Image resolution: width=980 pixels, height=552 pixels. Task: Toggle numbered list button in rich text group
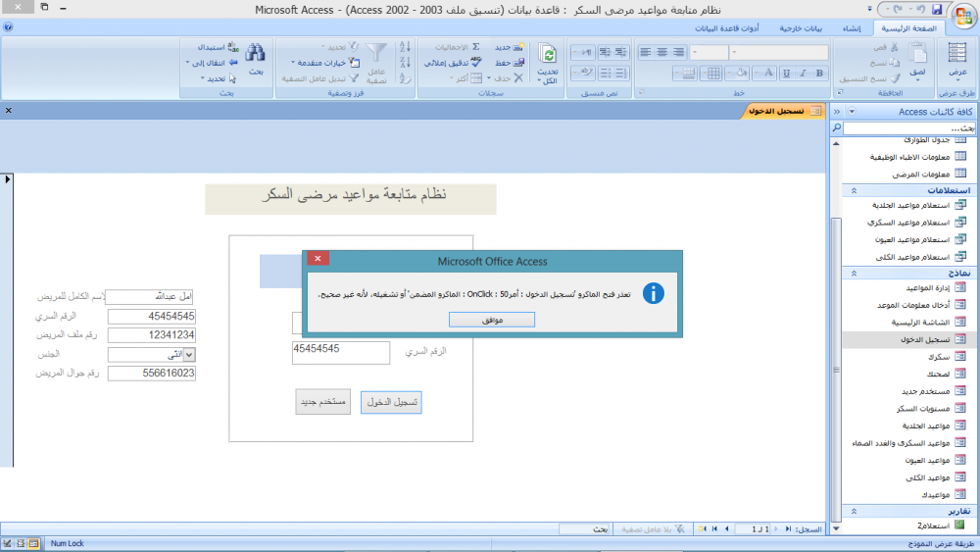pos(620,74)
